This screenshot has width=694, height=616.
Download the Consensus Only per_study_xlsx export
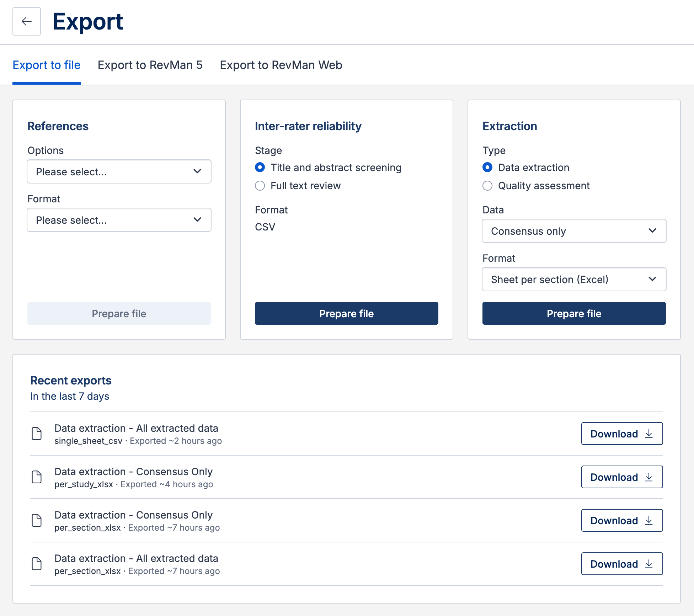pos(621,477)
